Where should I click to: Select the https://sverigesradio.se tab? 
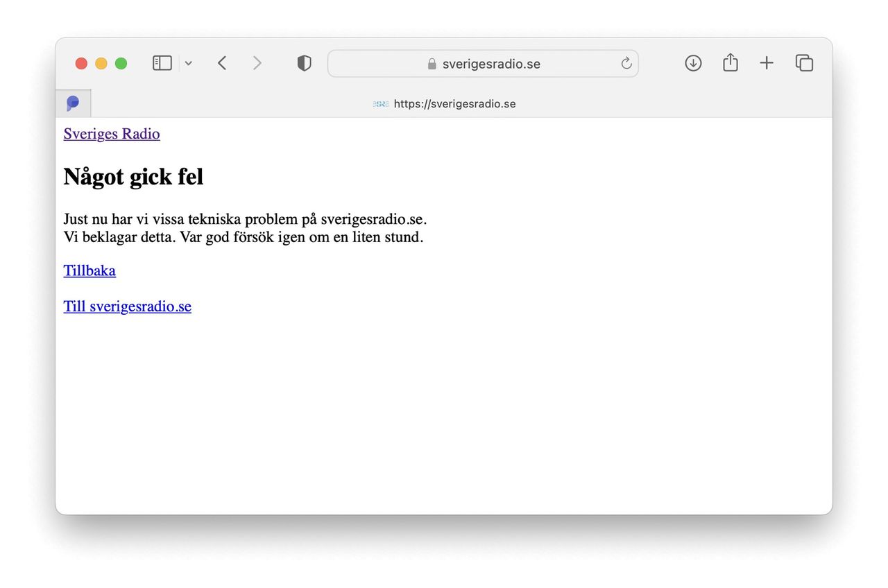pyautogui.click(x=454, y=104)
